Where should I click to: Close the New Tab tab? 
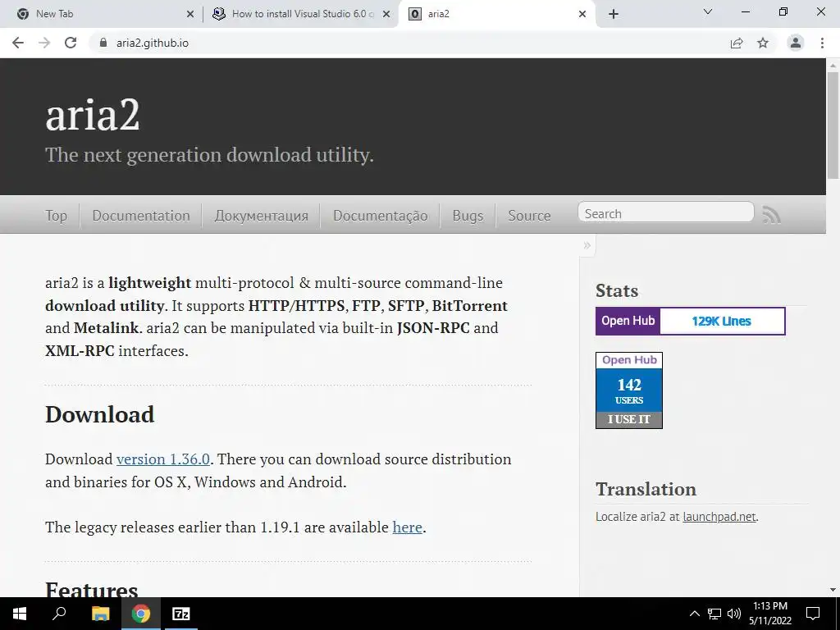coord(190,14)
